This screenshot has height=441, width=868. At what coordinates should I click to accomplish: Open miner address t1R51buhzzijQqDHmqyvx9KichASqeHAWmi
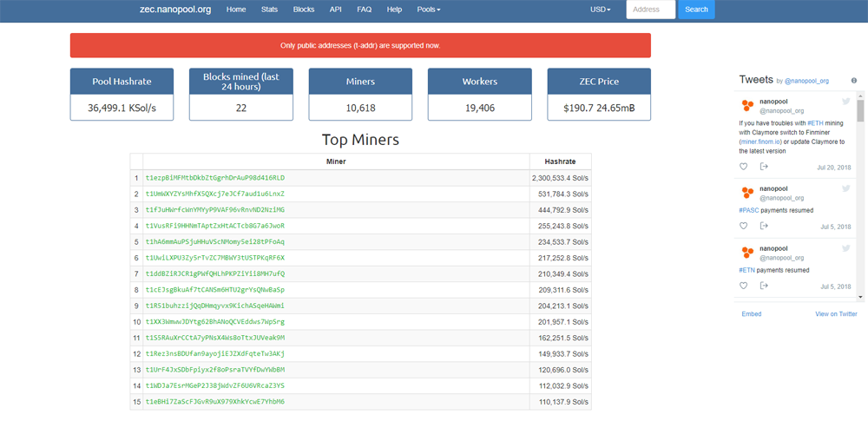click(214, 306)
